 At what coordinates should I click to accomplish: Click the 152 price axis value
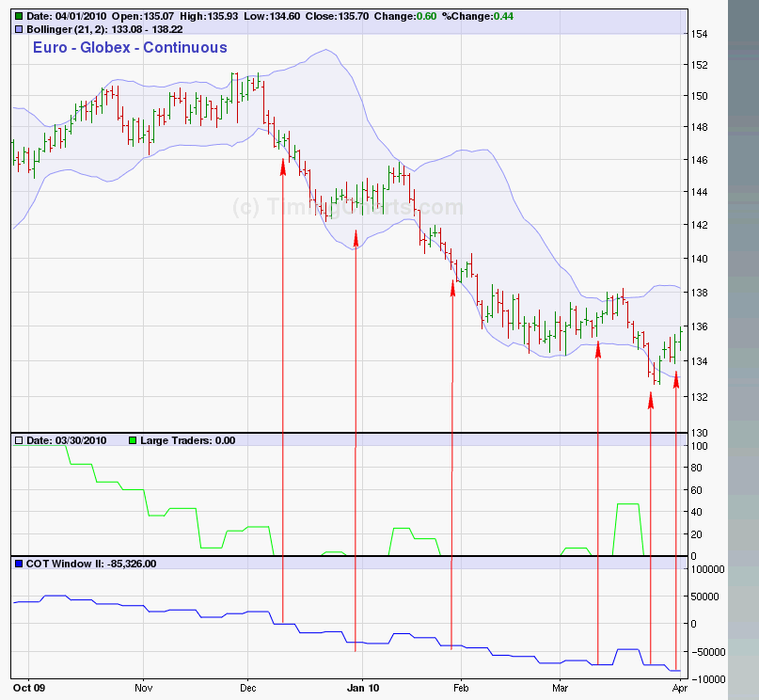coord(699,65)
